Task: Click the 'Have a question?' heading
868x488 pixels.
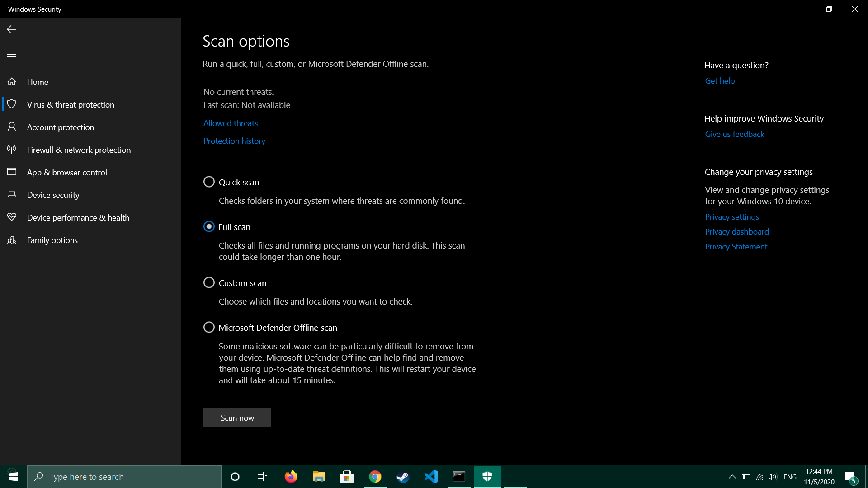Action: coord(736,66)
